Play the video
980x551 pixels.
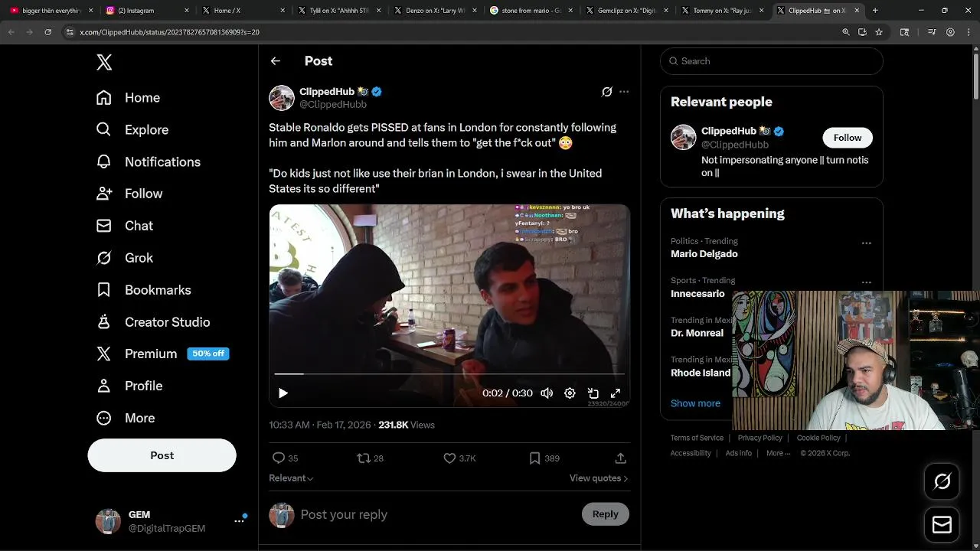[283, 393]
